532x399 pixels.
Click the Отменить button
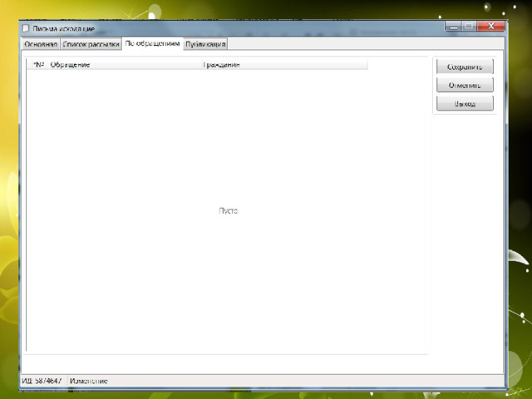click(x=465, y=85)
